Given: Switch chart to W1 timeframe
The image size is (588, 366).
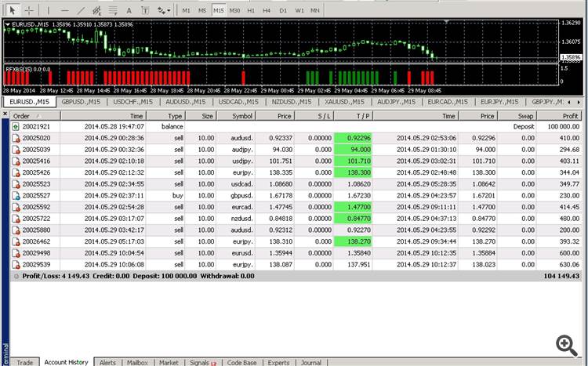Looking at the screenshot, I should coord(299,10).
